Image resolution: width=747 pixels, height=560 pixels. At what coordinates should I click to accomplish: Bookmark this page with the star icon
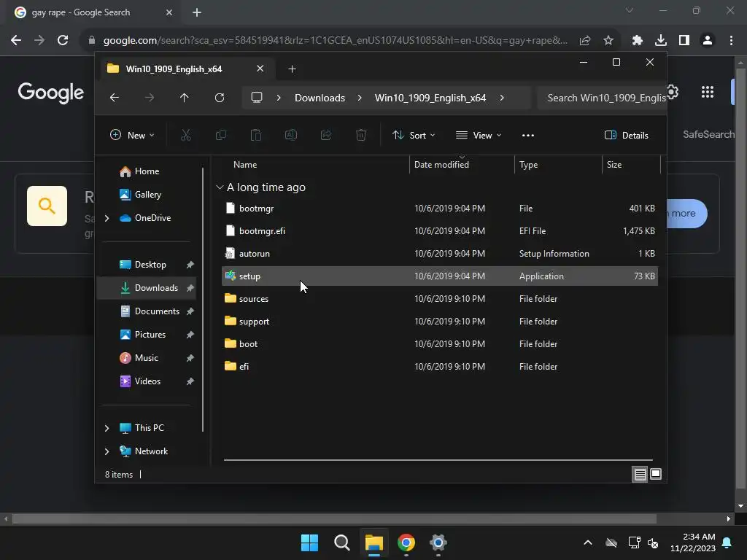tap(608, 41)
